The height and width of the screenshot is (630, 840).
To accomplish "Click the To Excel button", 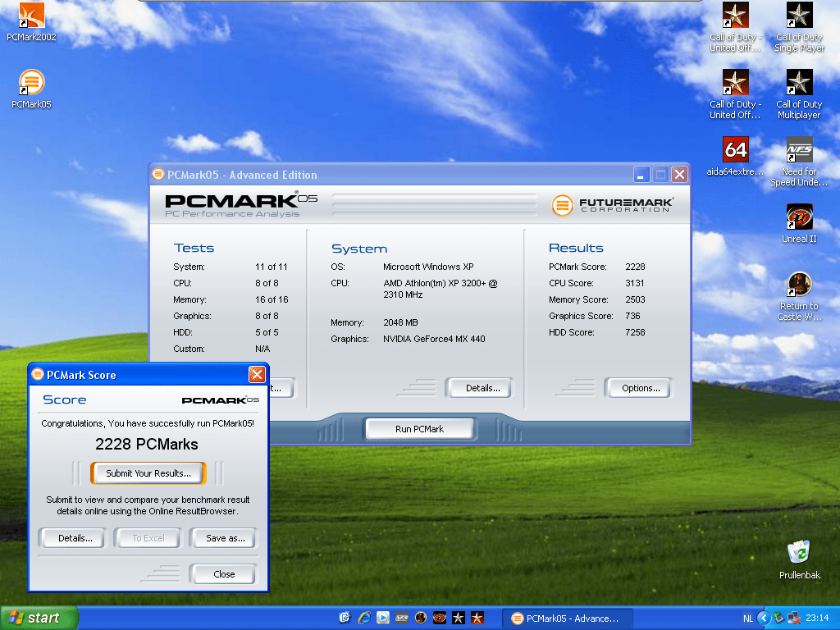I will click(x=148, y=538).
